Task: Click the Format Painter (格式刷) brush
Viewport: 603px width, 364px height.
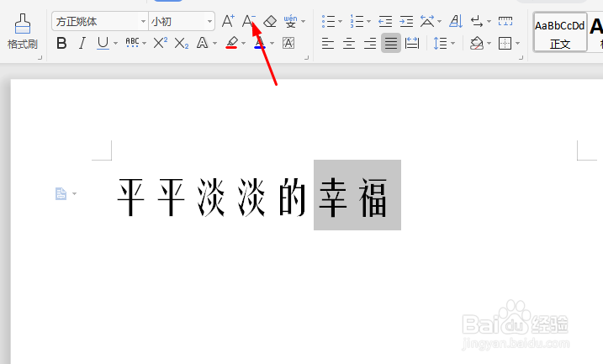Action: pos(23,31)
